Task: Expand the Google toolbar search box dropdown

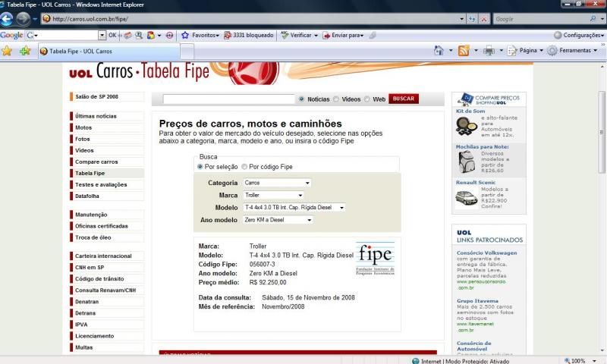Action: pos(102,35)
